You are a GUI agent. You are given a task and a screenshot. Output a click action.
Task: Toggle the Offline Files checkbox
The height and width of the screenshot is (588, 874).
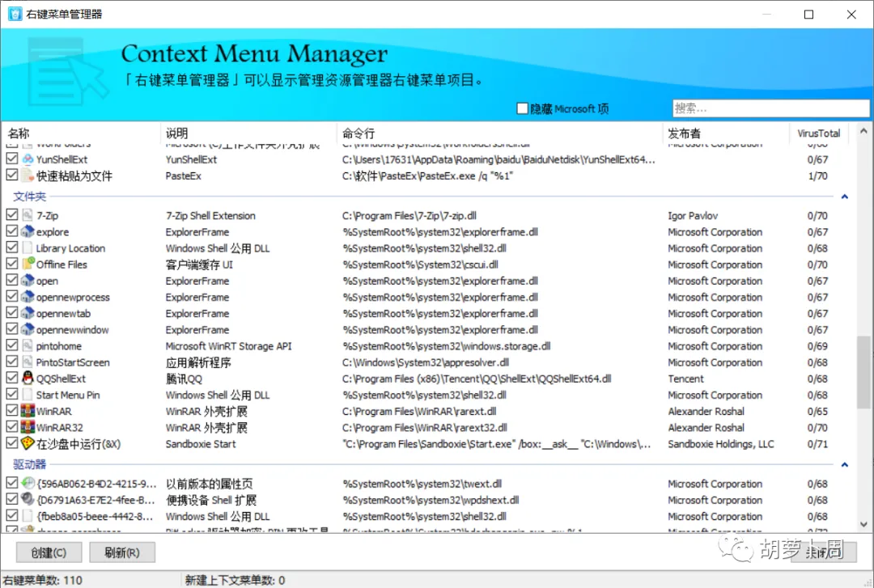(x=11, y=263)
